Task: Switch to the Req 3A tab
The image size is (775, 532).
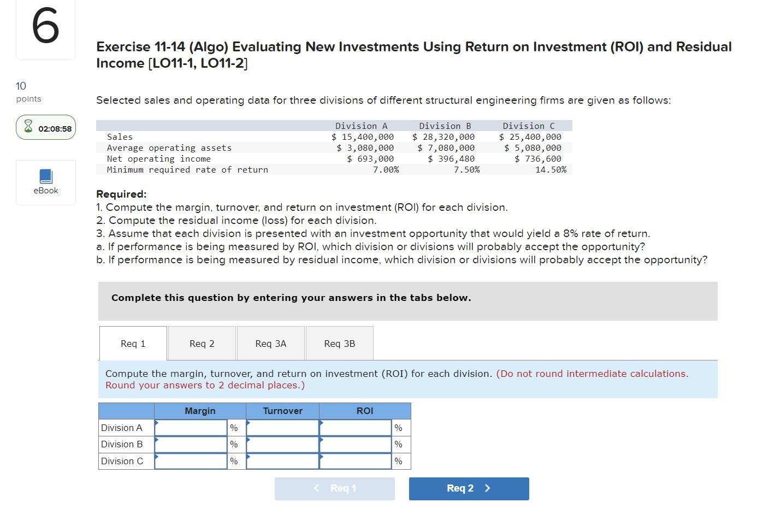Action: (x=270, y=343)
